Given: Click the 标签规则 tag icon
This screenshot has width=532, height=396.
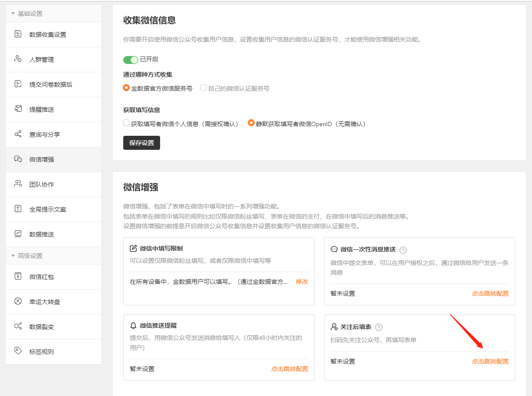Looking at the screenshot, I should 18,351.
